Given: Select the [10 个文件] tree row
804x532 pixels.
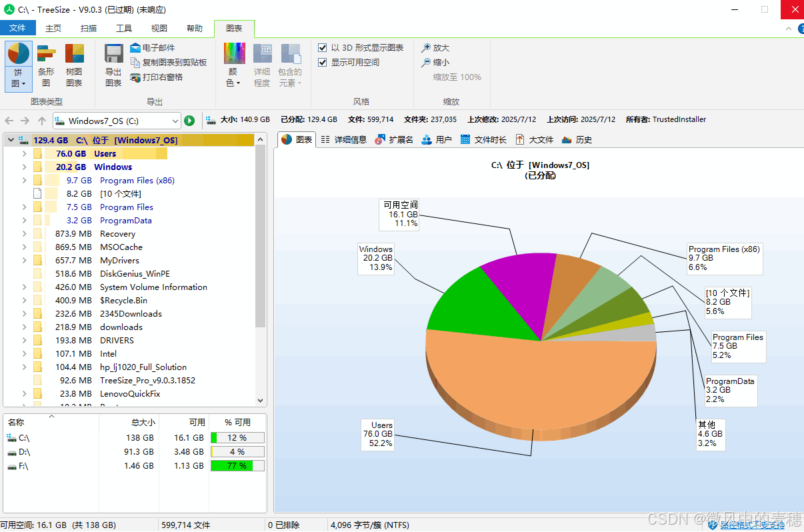Looking at the screenshot, I should pyautogui.click(x=129, y=194).
